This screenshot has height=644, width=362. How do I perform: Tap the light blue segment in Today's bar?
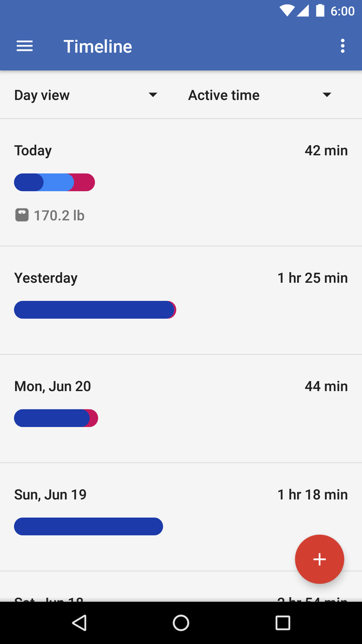click(x=56, y=182)
